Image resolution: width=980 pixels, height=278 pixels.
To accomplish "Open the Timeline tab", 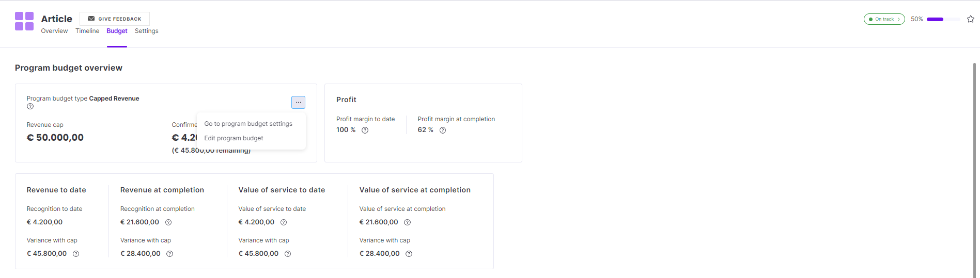I will click(x=87, y=31).
